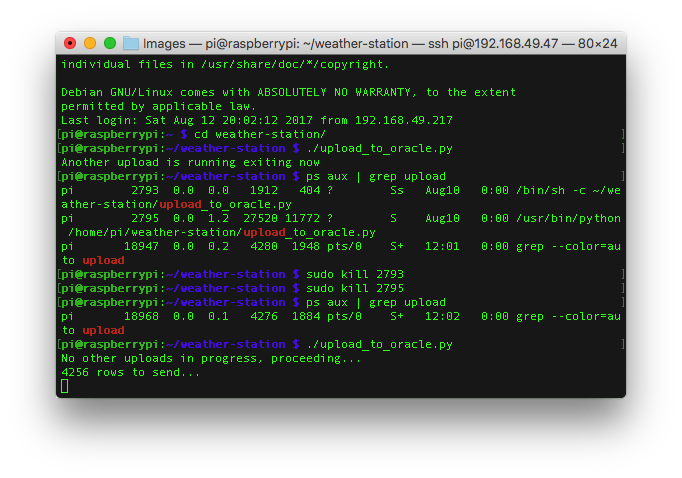Click the line 'individual files in /usr/share/doc/*/copyright.'
This screenshot has width=682, height=478.
pos(225,64)
